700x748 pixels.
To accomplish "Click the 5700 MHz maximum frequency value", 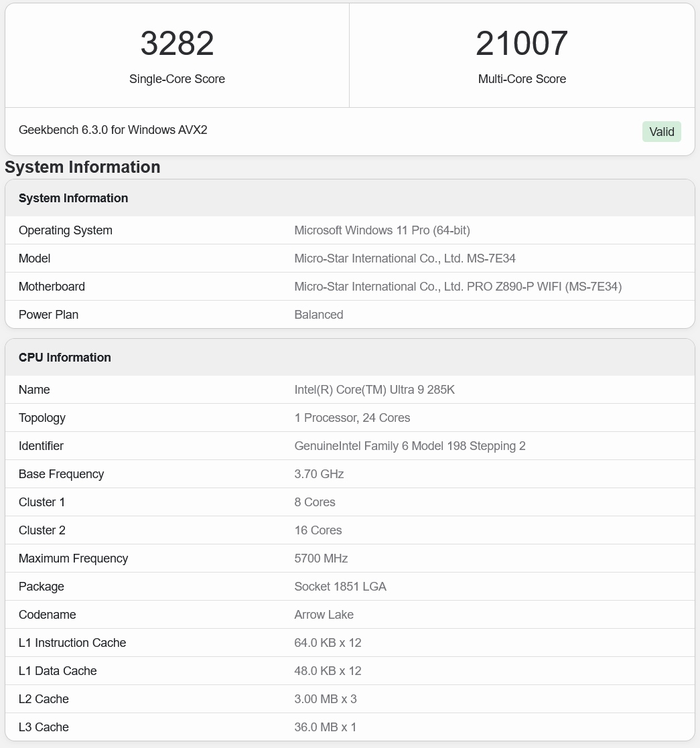I will 321,558.
